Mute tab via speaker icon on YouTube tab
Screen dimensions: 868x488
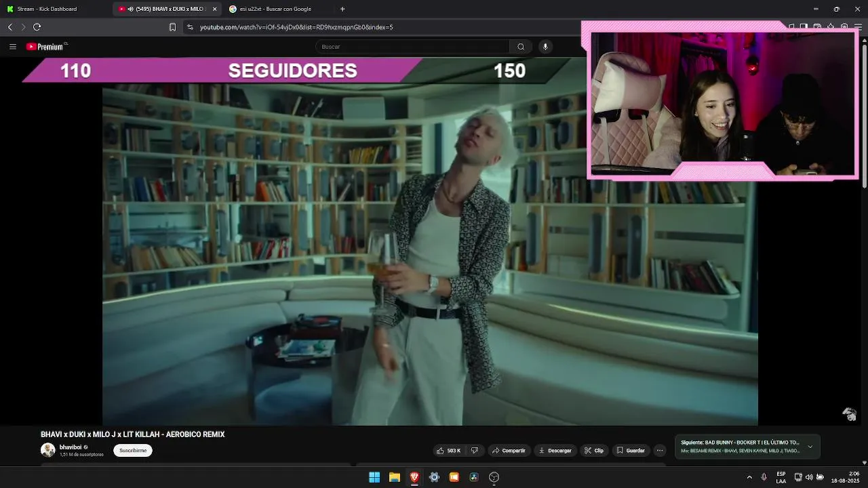(x=130, y=9)
